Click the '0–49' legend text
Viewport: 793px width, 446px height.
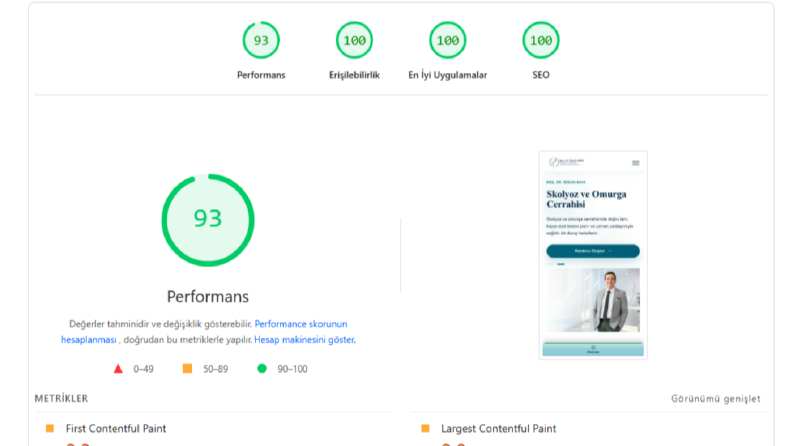click(x=143, y=369)
